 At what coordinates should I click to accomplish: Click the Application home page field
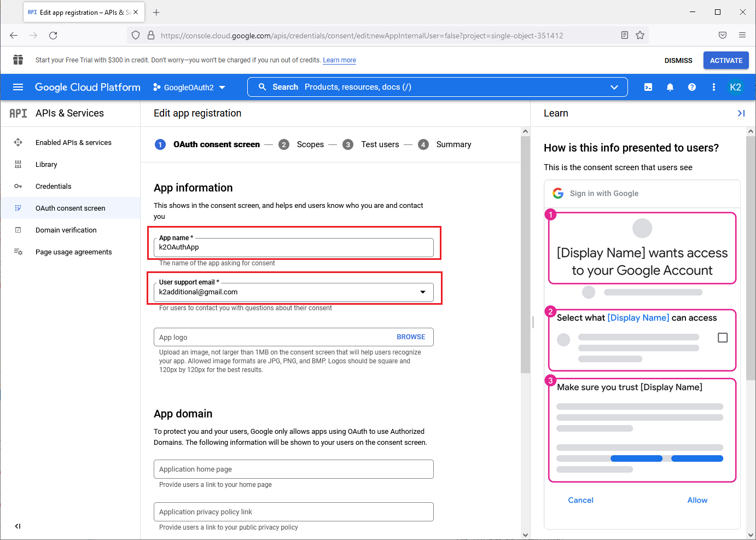coord(293,469)
